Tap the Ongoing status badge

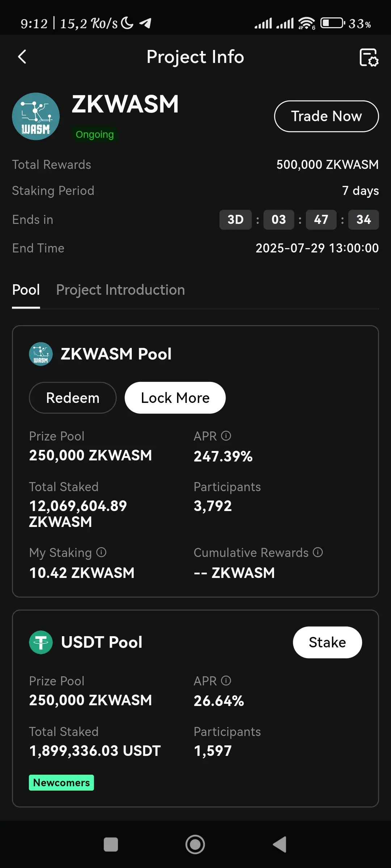(x=94, y=135)
